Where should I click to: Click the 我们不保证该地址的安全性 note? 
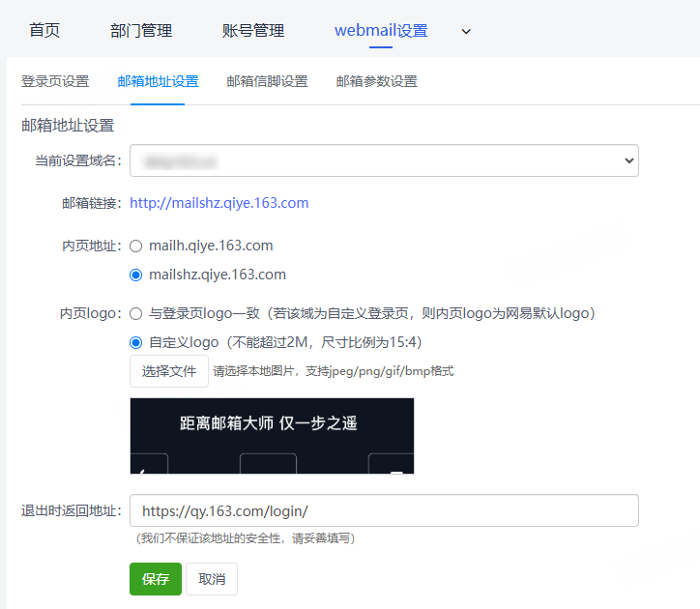pos(245,538)
